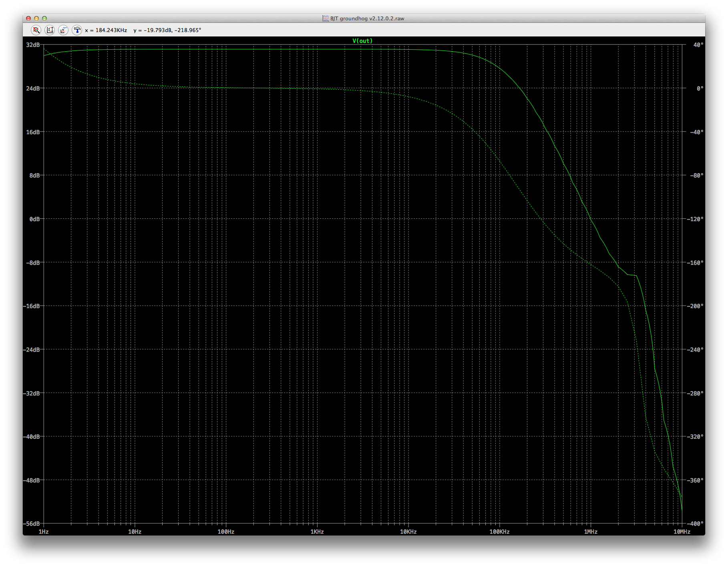Click the -56dB axis label
728x567 pixels.
tap(32, 524)
